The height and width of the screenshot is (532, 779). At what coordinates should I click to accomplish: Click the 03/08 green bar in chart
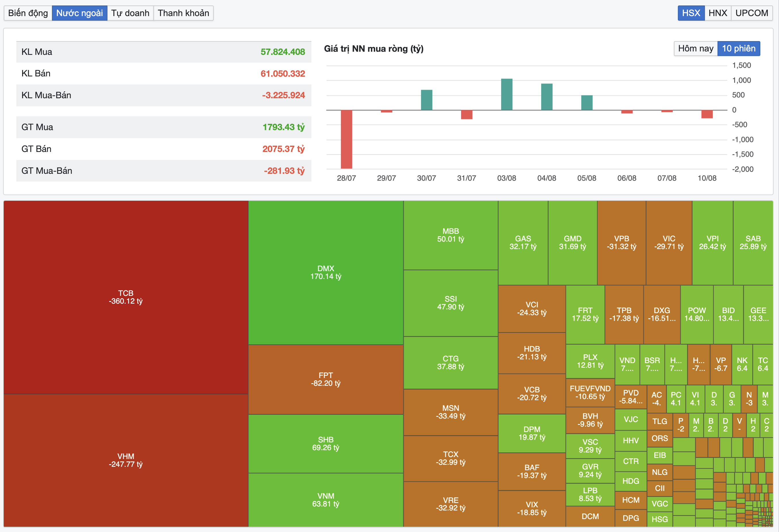click(506, 94)
